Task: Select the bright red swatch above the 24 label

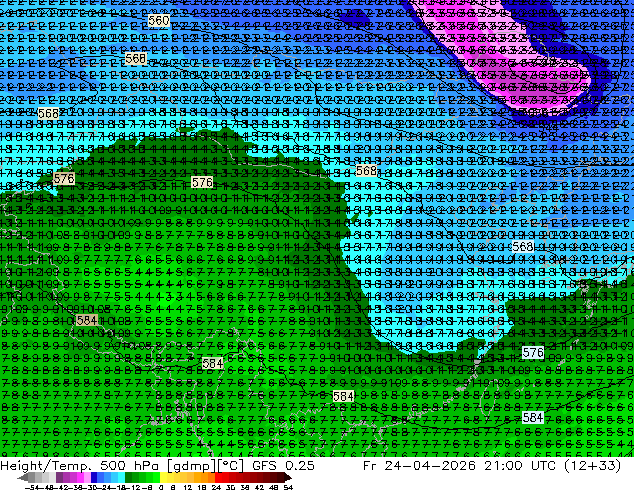Action: click(x=218, y=477)
